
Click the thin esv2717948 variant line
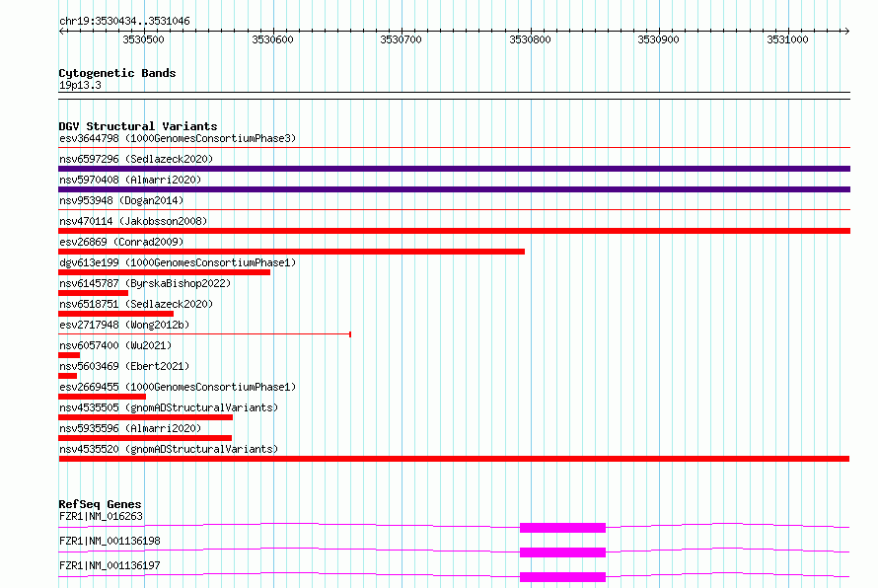pos(204,334)
